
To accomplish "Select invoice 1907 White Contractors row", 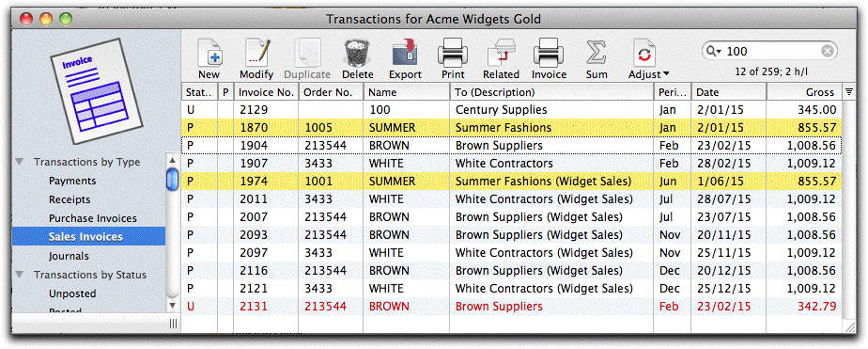I will (511, 164).
